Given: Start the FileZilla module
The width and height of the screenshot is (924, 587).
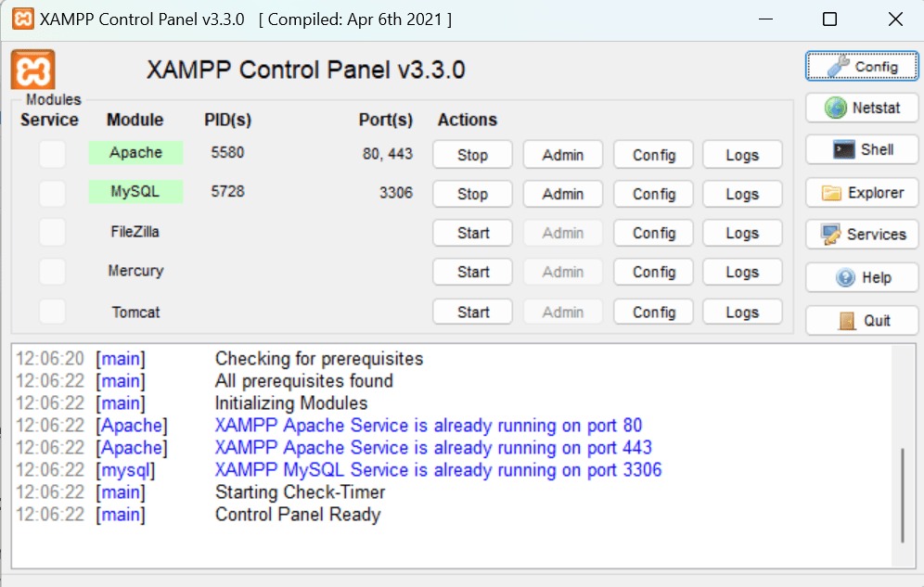Looking at the screenshot, I should point(472,233).
